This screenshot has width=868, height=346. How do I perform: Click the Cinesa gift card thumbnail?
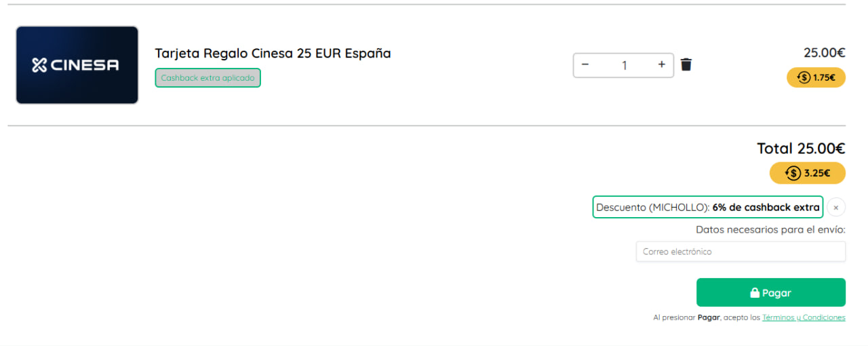[x=77, y=65]
